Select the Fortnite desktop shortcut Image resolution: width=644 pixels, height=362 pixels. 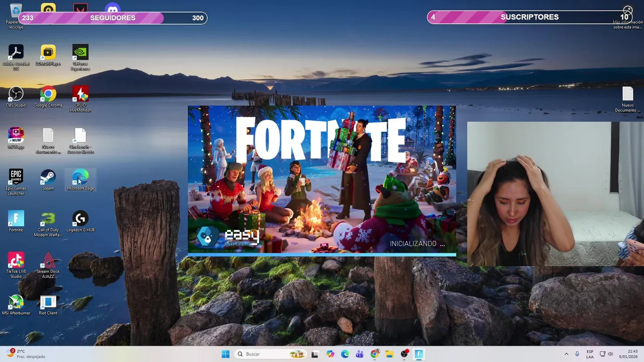click(x=16, y=222)
